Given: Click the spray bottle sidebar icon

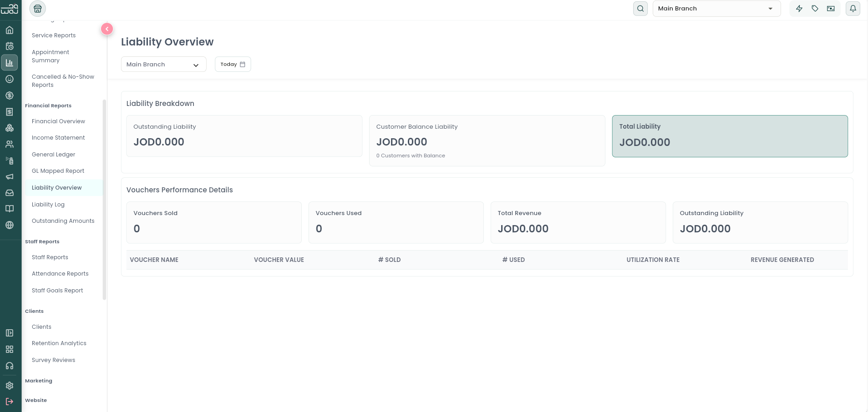Looking at the screenshot, I should [x=10, y=161].
